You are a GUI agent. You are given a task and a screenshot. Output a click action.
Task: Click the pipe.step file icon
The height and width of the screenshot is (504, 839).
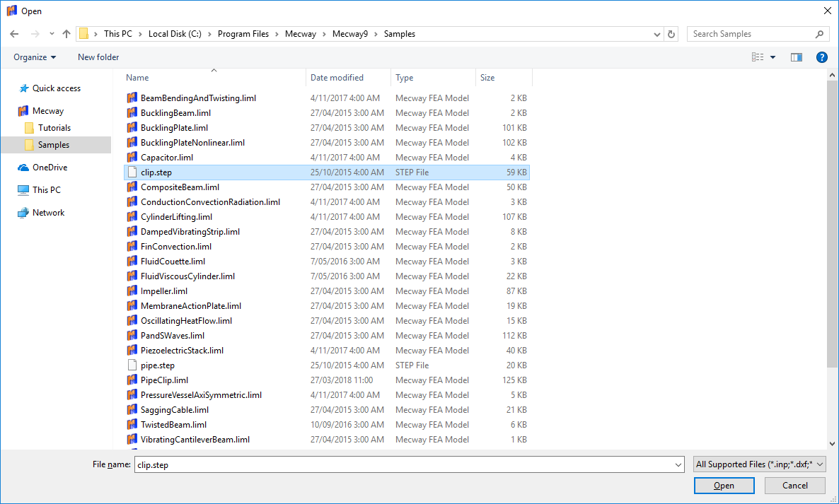[132, 365]
